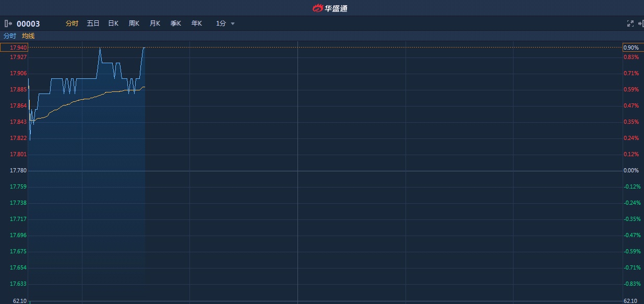644x304 pixels.
Task: Click the latest point of the price line
Action: (145, 48)
